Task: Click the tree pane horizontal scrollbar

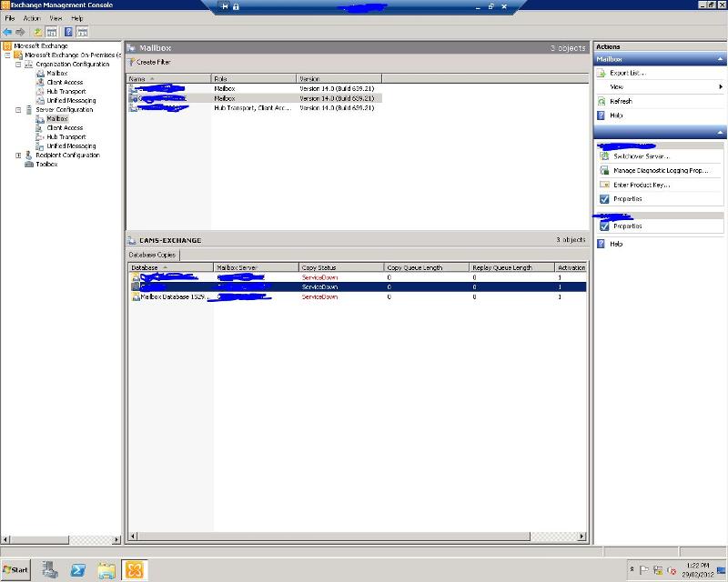Action: (x=39, y=540)
